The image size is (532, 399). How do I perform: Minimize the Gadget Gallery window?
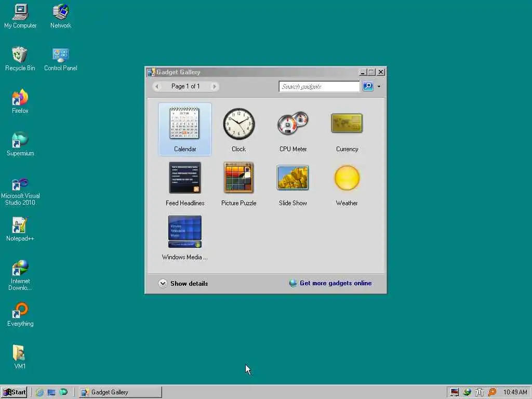tap(362, 72)
